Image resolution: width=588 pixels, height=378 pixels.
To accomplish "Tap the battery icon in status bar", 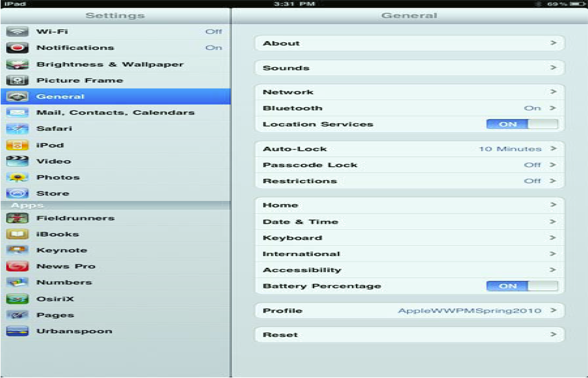I will point(577,4).
